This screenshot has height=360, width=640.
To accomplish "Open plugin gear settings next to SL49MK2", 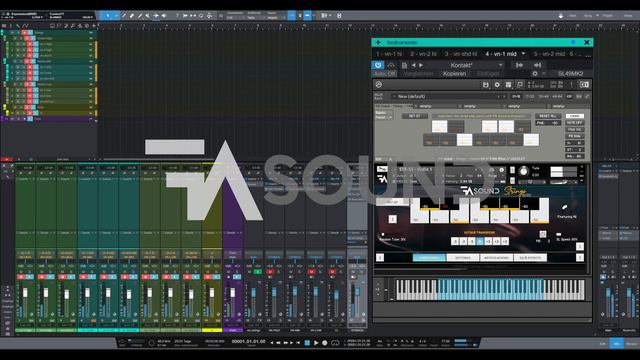I will coord(535,74).
